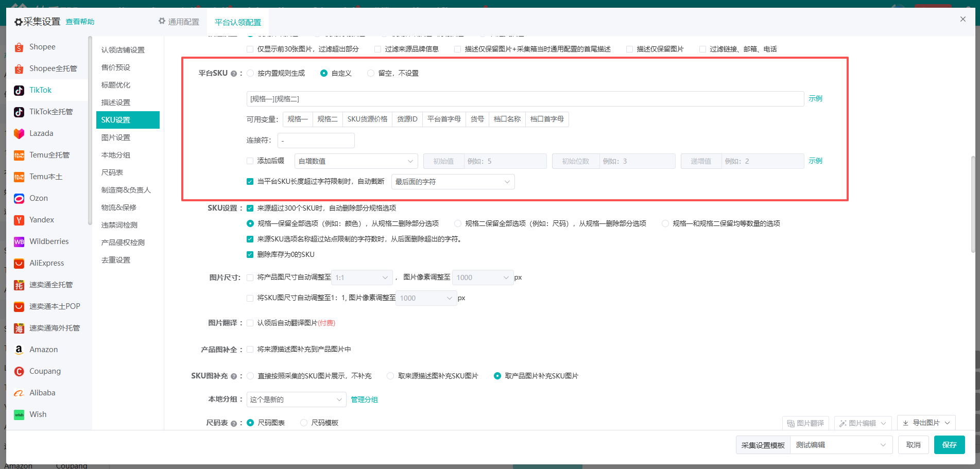The width and height of the screenshot is (980, 469).
Task: Click the Ozon icon in sidebar
Action: tap(19, 198)
